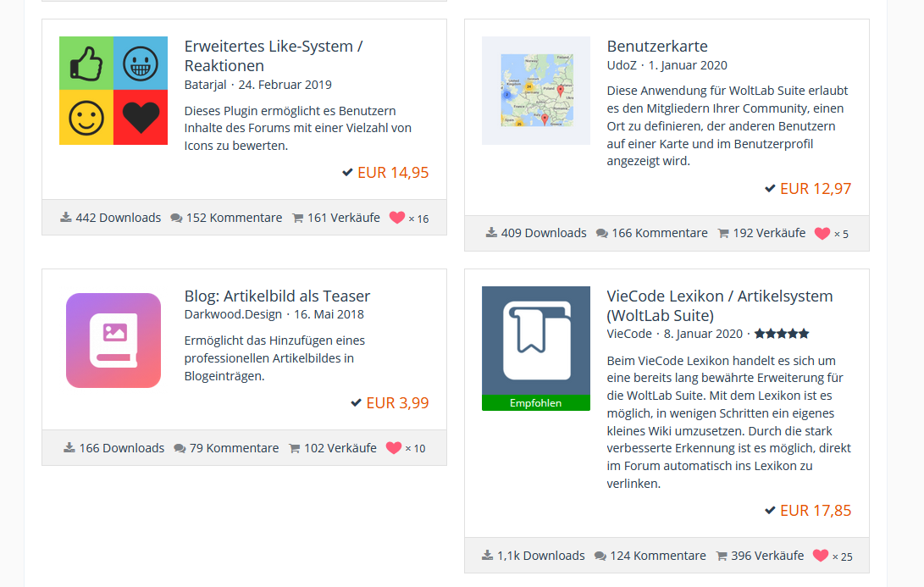
Task: Click the cart icon beside 102 Verkäufe
Action: point(294,448)
